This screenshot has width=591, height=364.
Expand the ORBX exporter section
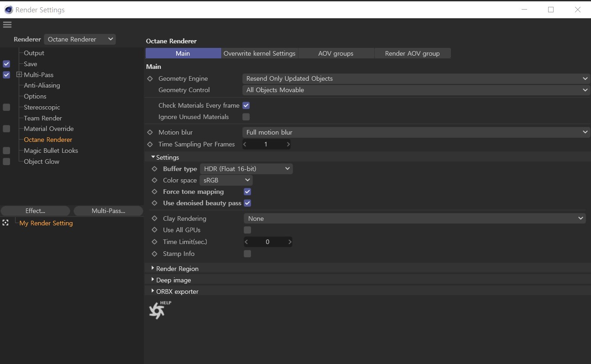(x=153, y=291)
